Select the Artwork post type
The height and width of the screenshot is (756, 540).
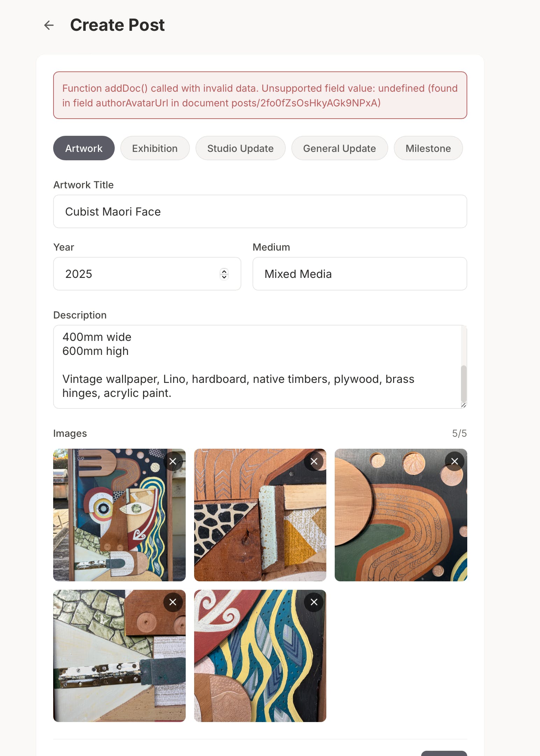pos(84,148)
